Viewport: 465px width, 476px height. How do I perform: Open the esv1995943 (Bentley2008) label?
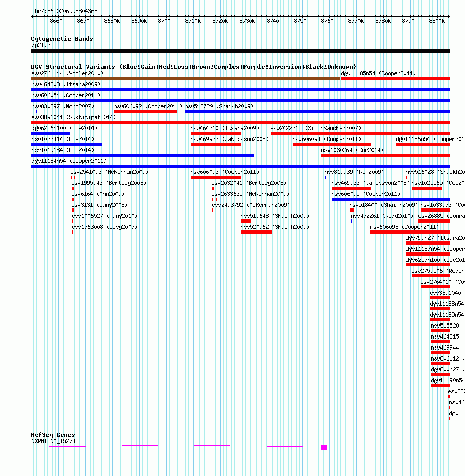tap(109, 183)
